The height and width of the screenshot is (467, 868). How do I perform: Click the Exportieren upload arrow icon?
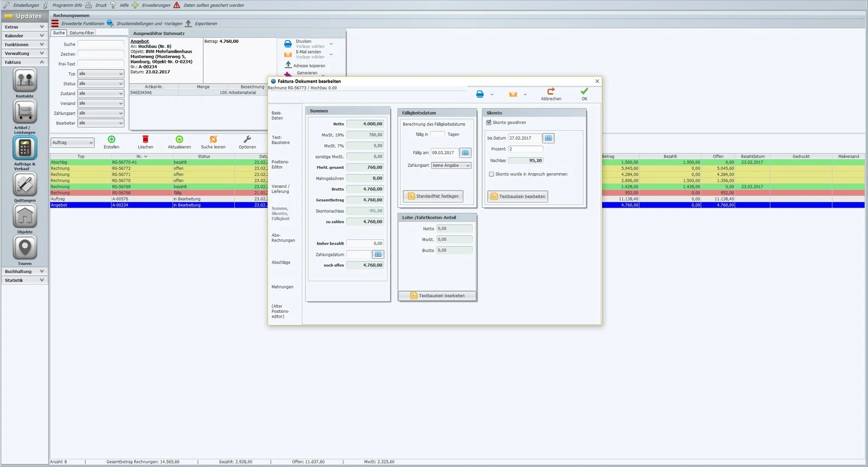tap(188, 23)
